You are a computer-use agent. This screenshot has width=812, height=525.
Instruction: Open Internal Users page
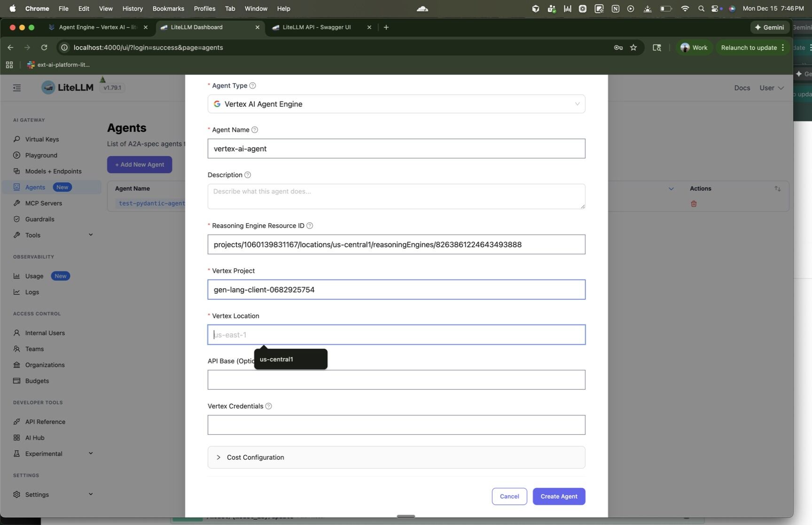coord(45,333)
